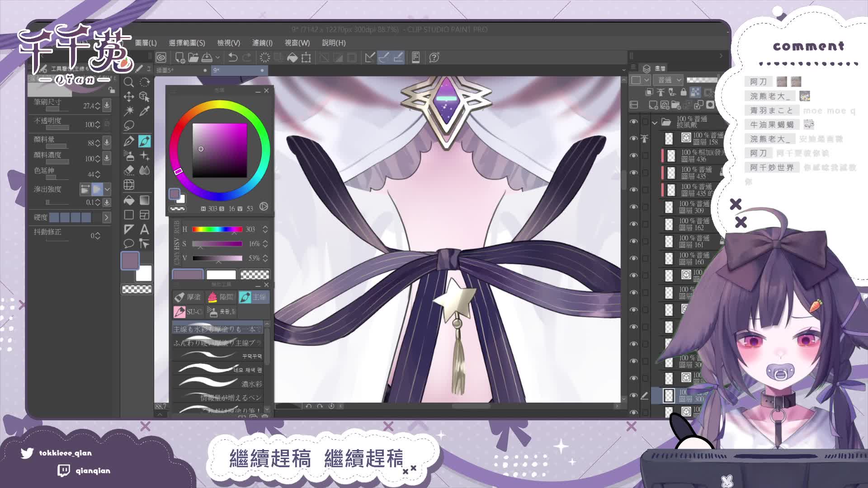This screenshot has height=488, width=868.
Task: Select the Balloon speech bubble tool
Action: click(129, 244)
